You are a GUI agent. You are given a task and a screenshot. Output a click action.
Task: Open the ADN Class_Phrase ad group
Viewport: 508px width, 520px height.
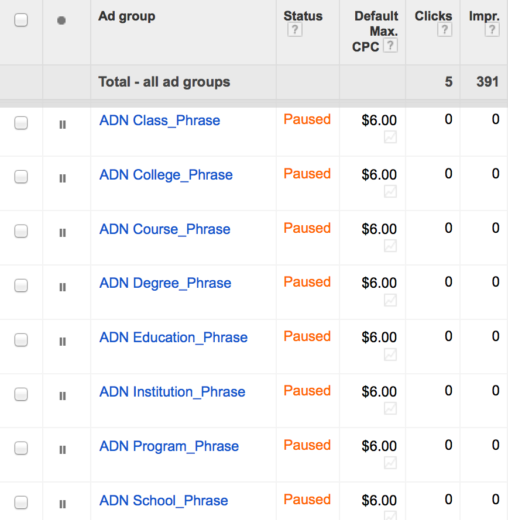[160, 121]
